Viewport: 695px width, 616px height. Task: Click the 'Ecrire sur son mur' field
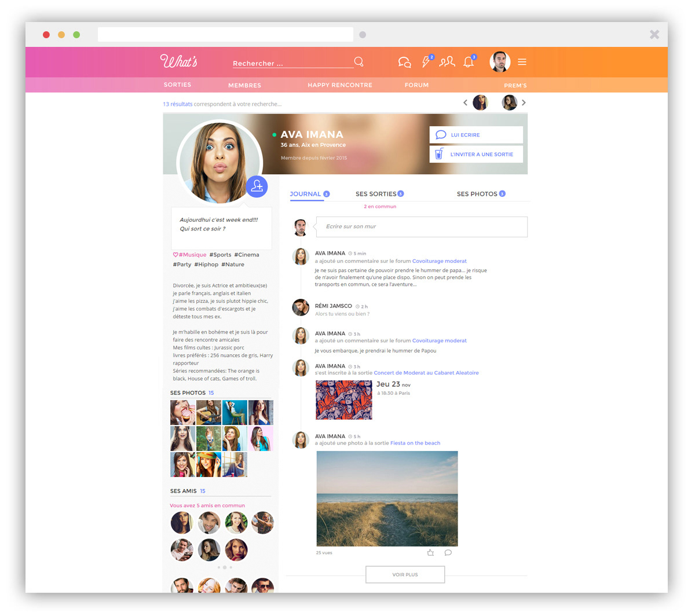[x=422, y=227]
